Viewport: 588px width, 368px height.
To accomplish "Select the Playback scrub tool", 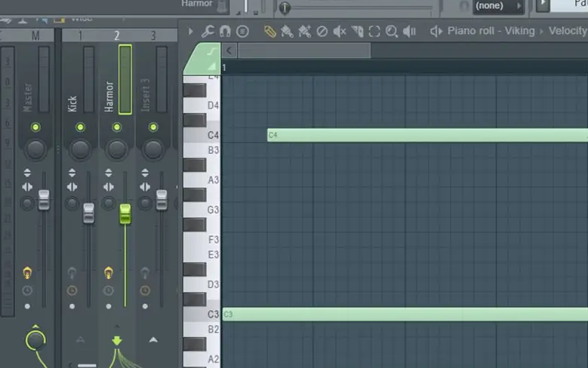I will [409, 32].
